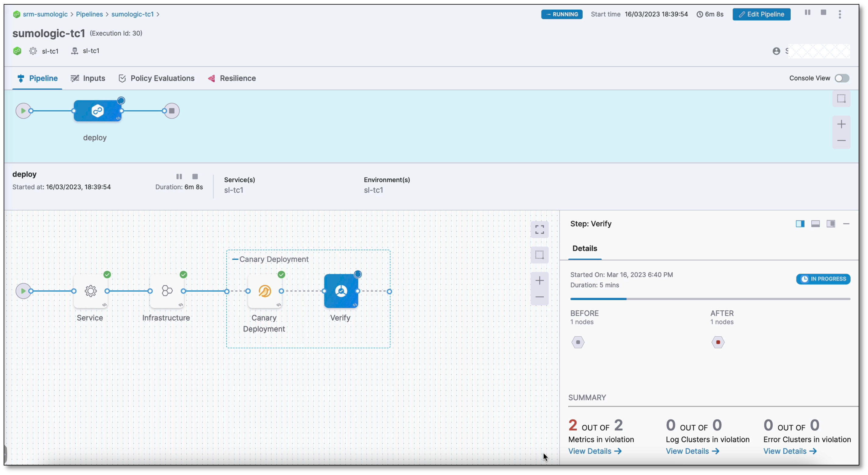Click the step graph start play node

(x=23, y=291)
